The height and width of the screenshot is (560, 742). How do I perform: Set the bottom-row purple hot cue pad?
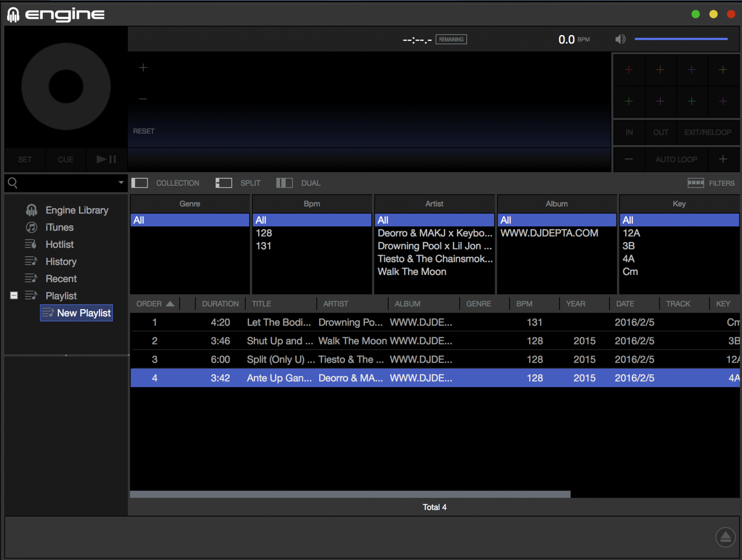click(x=723, y=101)
